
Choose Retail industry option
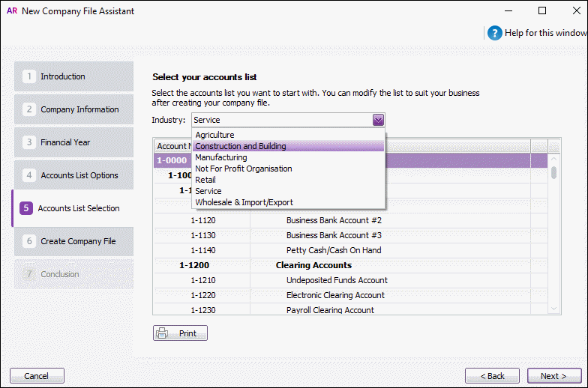pos(205,181)
